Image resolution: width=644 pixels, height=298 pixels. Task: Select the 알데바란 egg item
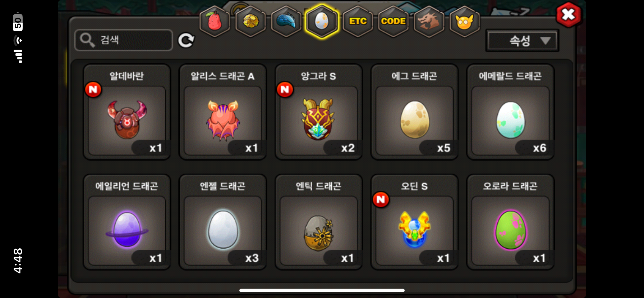(127, 112)
